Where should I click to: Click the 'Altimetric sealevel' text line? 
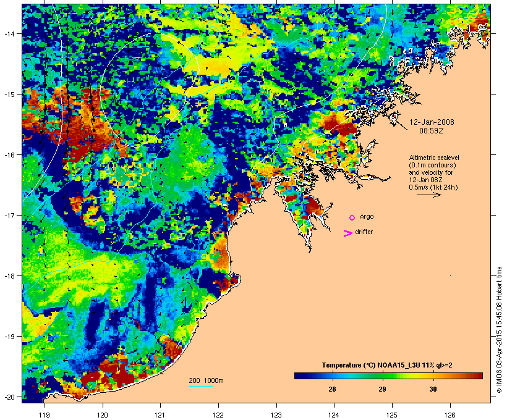434,157
